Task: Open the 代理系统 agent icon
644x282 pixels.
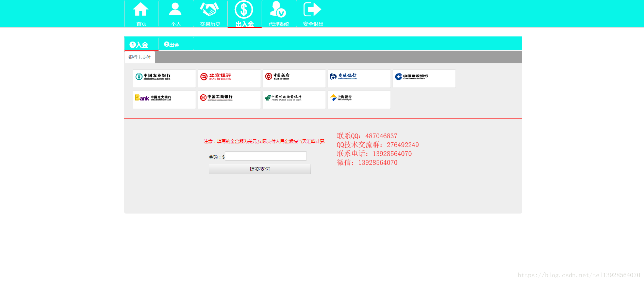Action: point(278,10)
